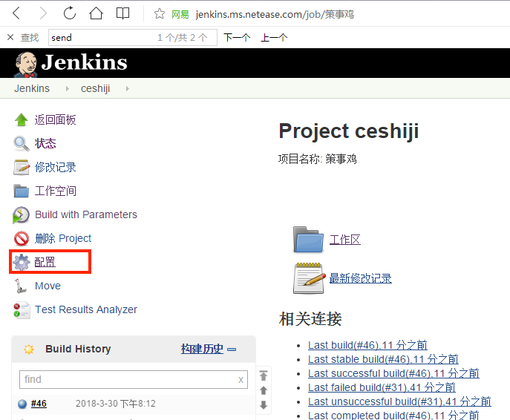
Task: Open 返回面板 link
Action: [55, 119]
